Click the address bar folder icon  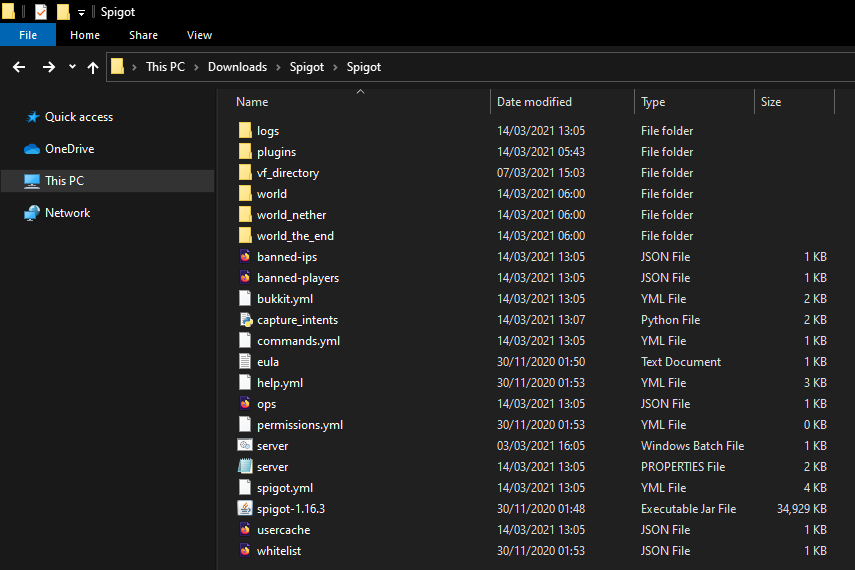[x=117, y=67]
